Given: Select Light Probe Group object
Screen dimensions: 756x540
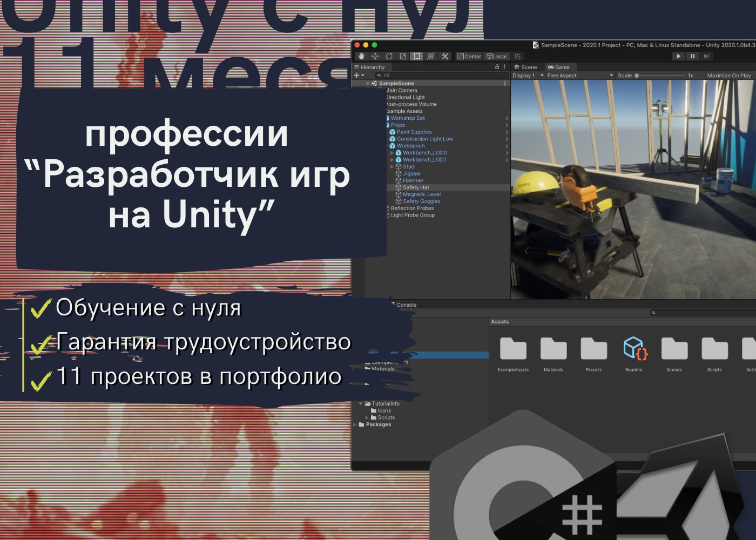Looking at the screenshot, I should [x=413, y=215].
